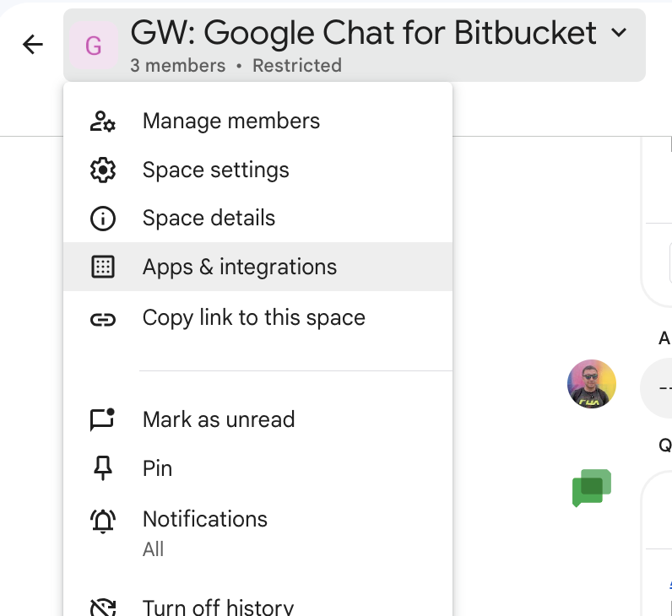Choose Space settings in the menu
The image size is (672, 616).
[216, 170]
